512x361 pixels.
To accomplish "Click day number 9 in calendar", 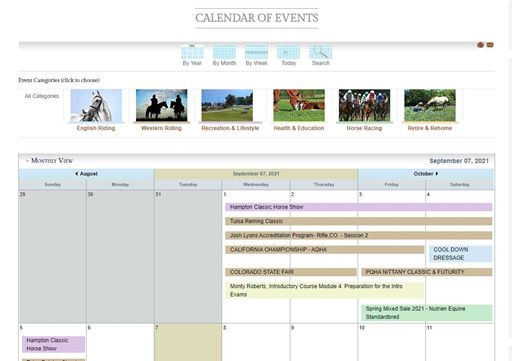I will point(292,328).
